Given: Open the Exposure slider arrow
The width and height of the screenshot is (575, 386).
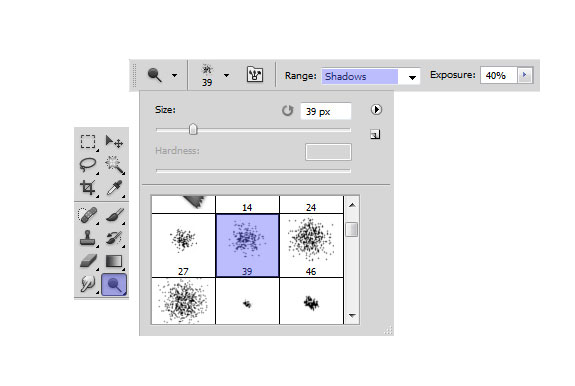Looking at the screenshot, I should coord(524,75).
